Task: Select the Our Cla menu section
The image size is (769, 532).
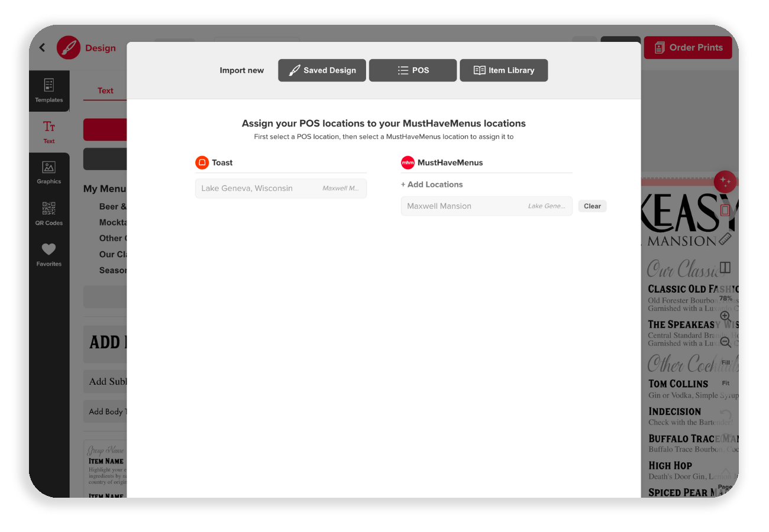Action: tap(113, 254)
